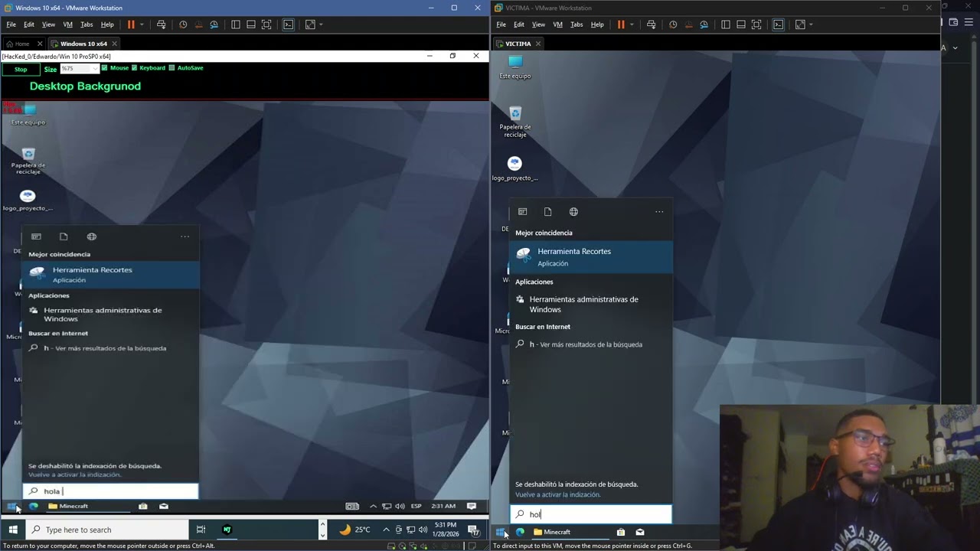Click host Type here to search box
This screenshot has width=980, height=551.
[108, 530]
